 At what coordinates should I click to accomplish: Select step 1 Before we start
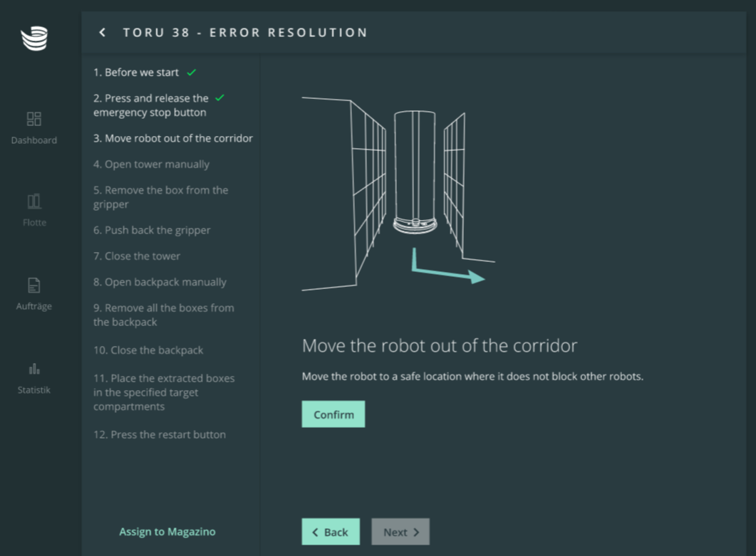135,73
